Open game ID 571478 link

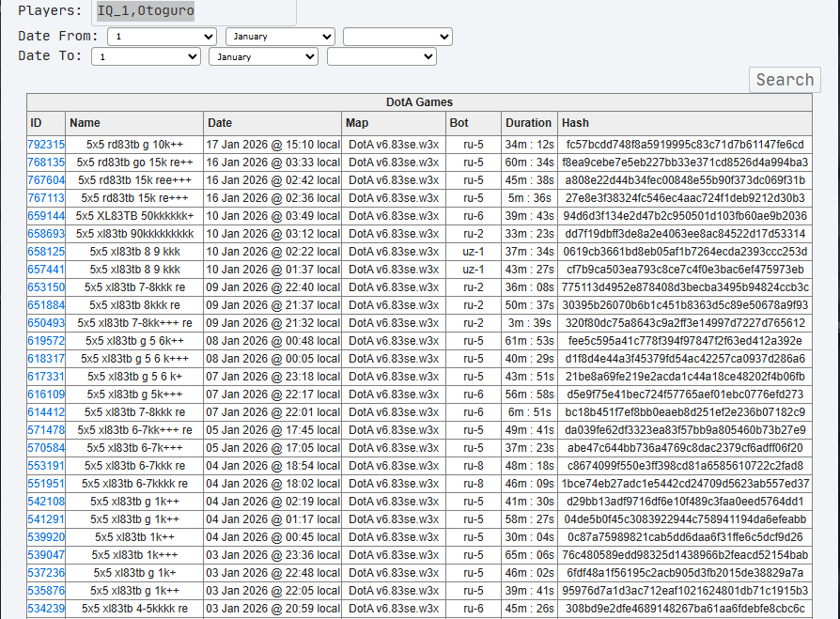coord(46,430)
